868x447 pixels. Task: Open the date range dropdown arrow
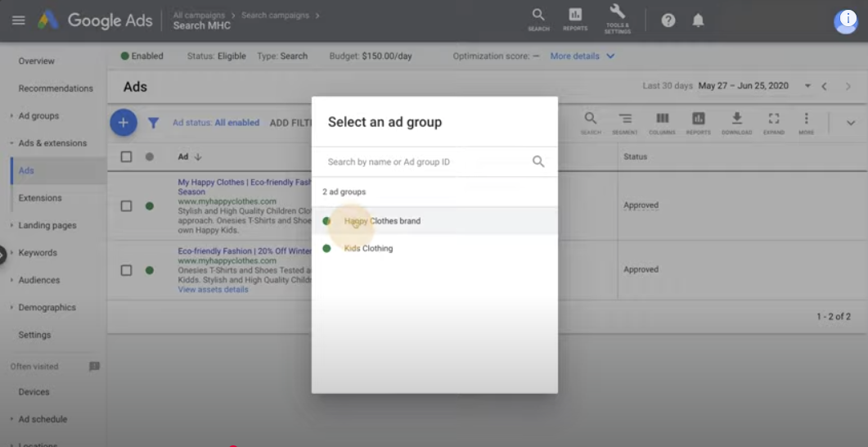(807, 86)
